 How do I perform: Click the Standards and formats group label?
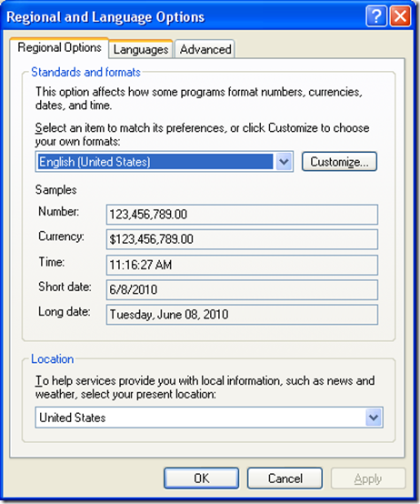[85, 72]
